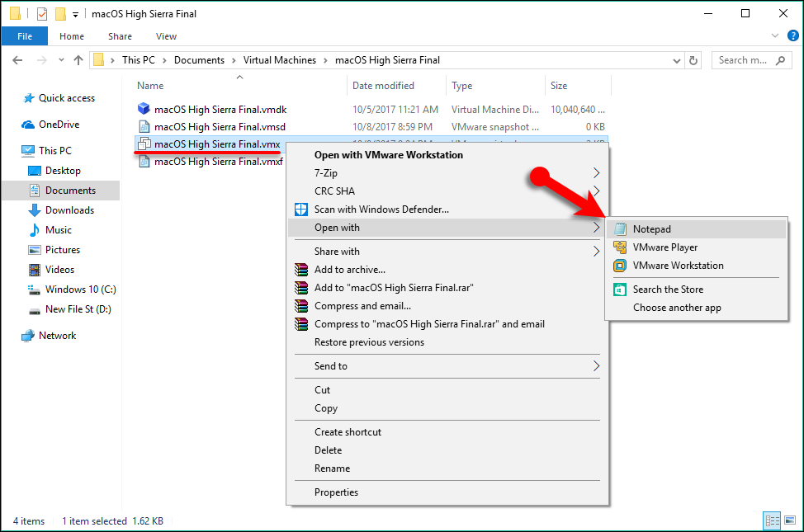The height and width of the screenshot is (532, 804).
Task: Click the search magnifier icon
Action: [x=780, y=60]
